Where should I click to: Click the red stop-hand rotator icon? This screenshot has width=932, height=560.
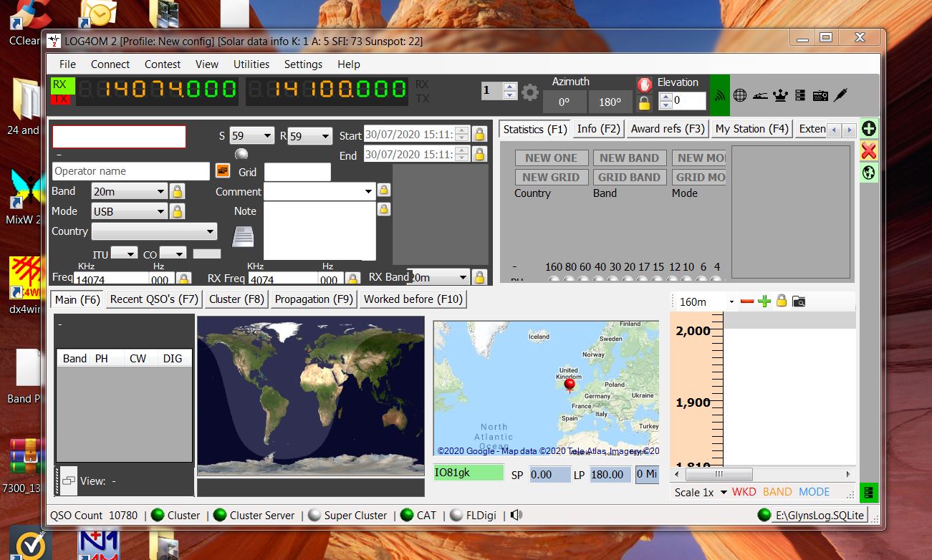coord(644,85)
